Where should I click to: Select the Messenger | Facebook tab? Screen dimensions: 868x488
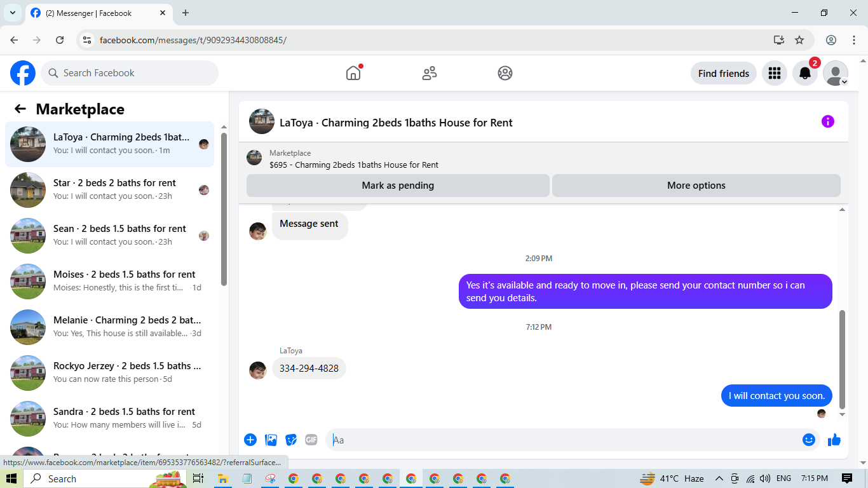point(98,13)
